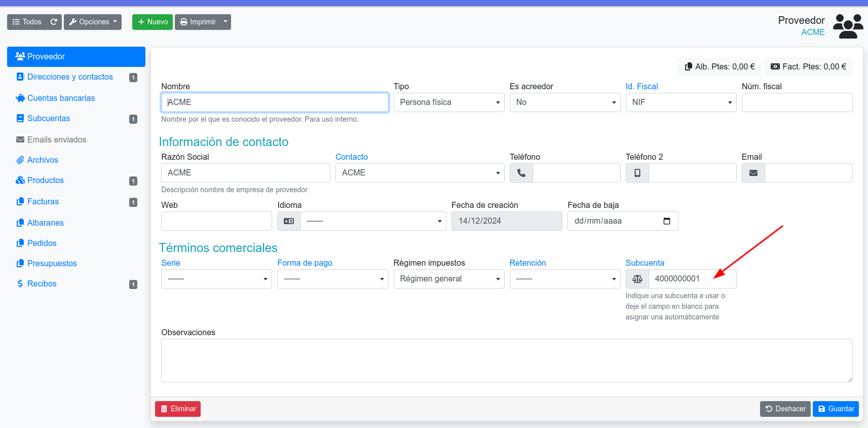Viewport: 868px width, 428px height.
Task: Click the Nombre input field
Action: pos(275,102)
